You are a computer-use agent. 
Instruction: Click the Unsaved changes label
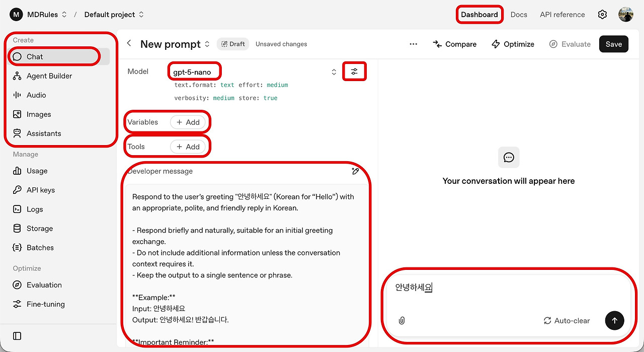pyautogui.click(x=281, y=44)
